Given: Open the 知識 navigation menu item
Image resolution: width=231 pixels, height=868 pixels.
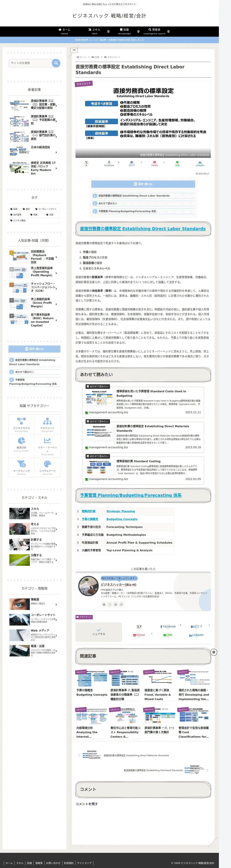Looking at the screenshot, I should (124, 31).
